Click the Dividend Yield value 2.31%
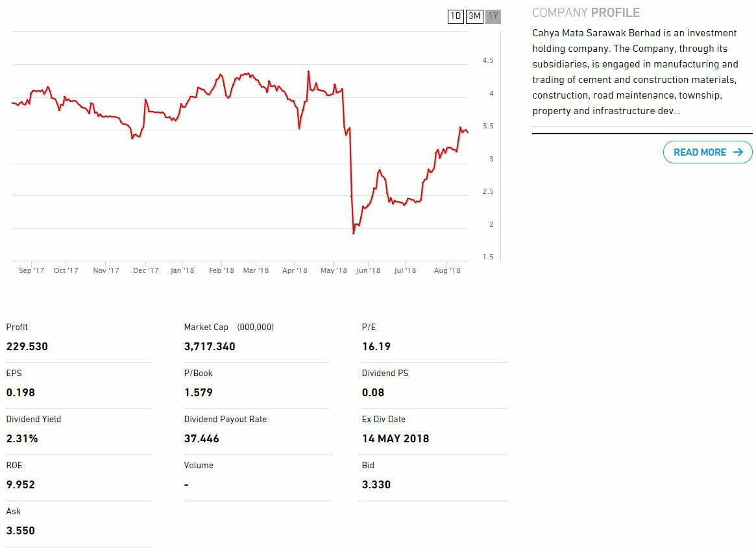756x548 pixels. pyautogui.click(x=22, y=438)
